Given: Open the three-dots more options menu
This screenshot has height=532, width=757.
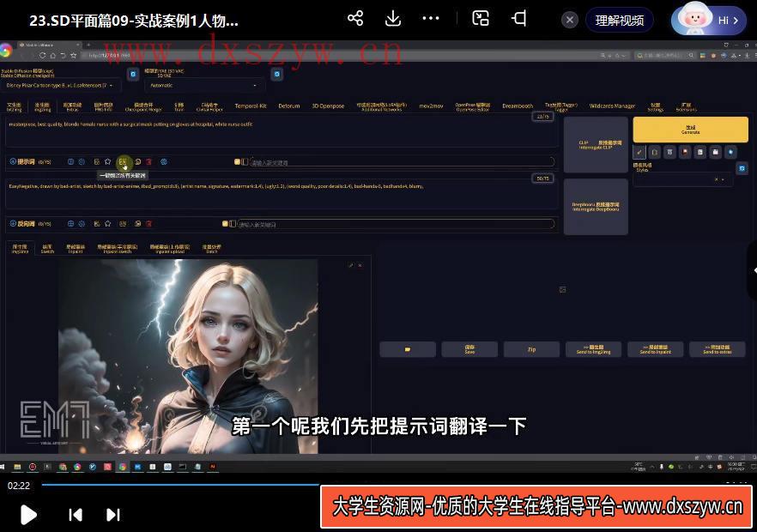Looking at the screenshot, I should 431,19.
